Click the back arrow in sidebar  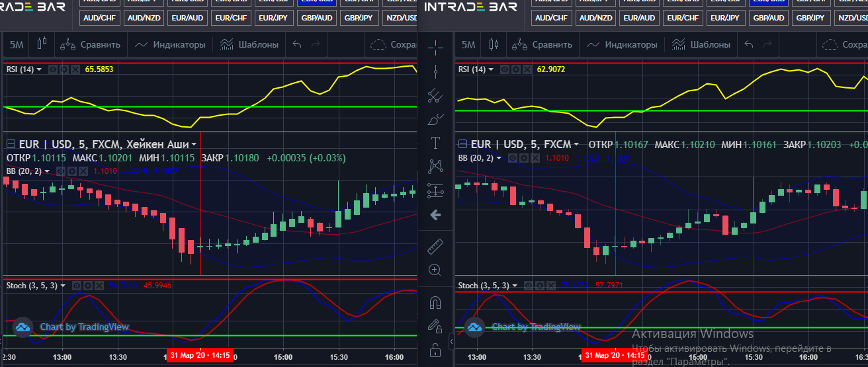point(435,214)
